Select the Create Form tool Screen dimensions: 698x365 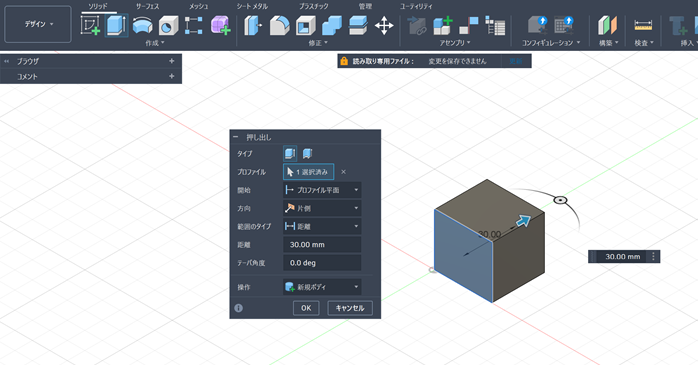click(x=220, y=25)
